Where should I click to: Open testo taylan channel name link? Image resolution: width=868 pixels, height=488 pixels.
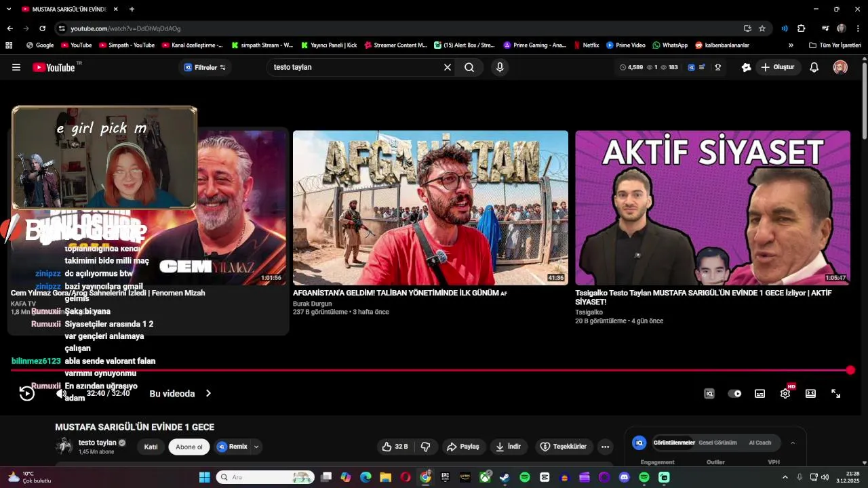(x=97, y=443)
